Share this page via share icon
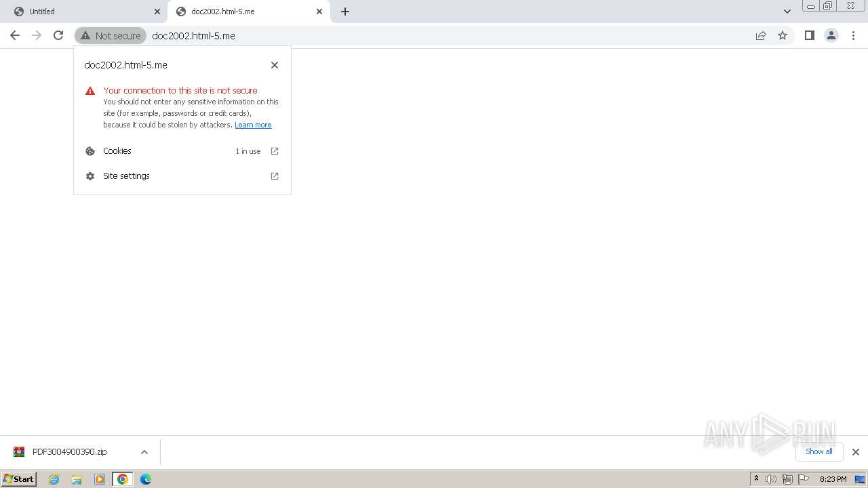868x488 pixels. point(761,35)
